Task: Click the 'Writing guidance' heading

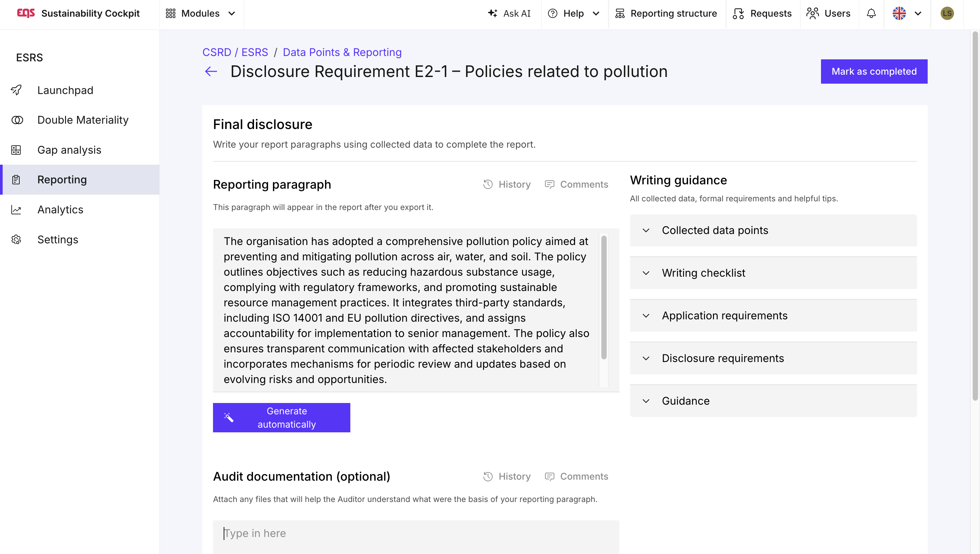Action: click(x=678, y=180)
